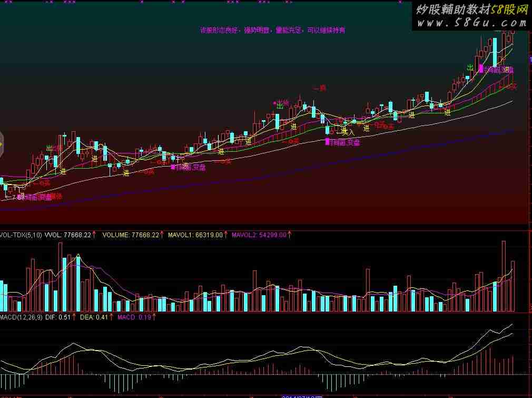Click the tallest red volume bar at far right
532x398 pixels.
point(504,276)
